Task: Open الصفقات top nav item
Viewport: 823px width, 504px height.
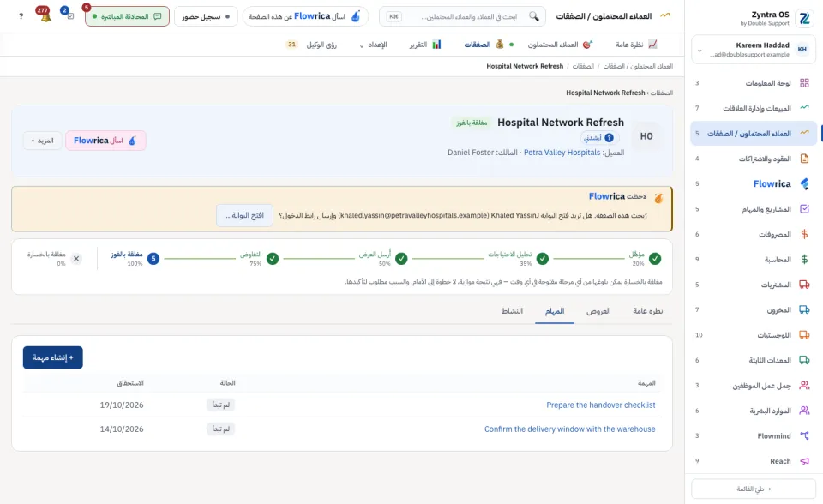Action: pyautogui.click(x=484, y=45)
